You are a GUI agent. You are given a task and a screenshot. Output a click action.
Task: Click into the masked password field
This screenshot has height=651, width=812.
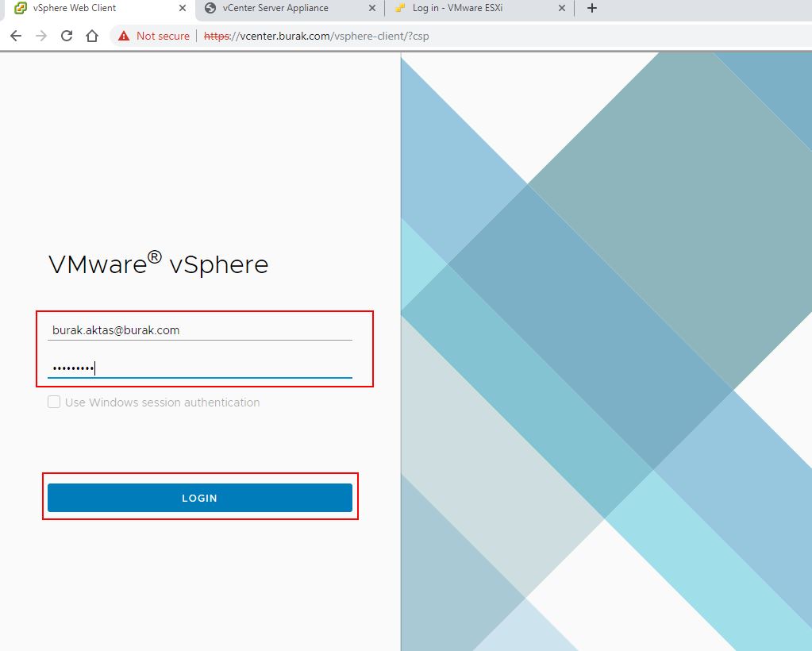pyautogui.click(x=199, y=368)
